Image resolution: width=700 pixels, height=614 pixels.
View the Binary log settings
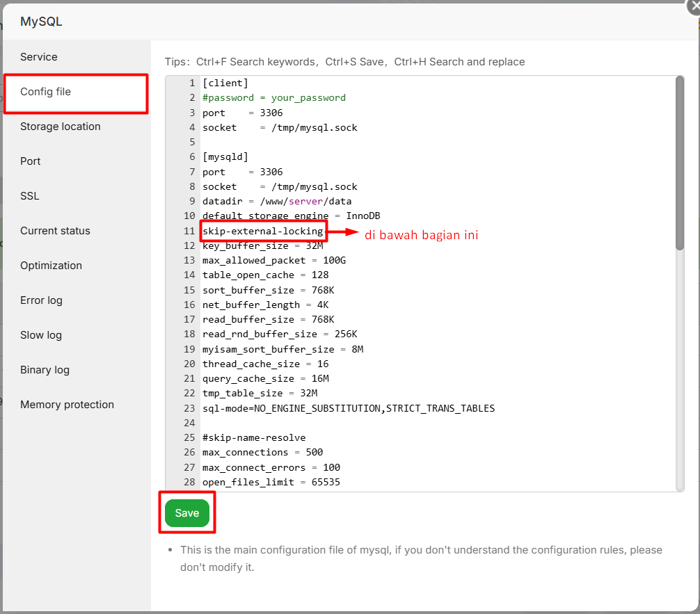45,369
